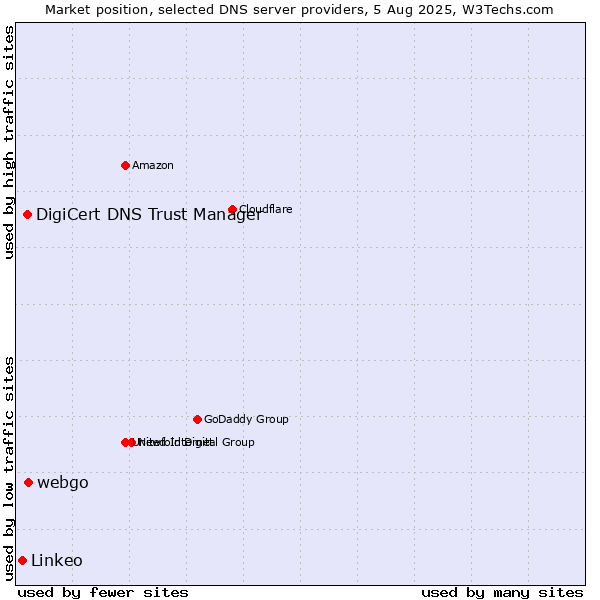600x600 pixels.
Task: Select the Linkeo label text
Action: click(57, 561)
